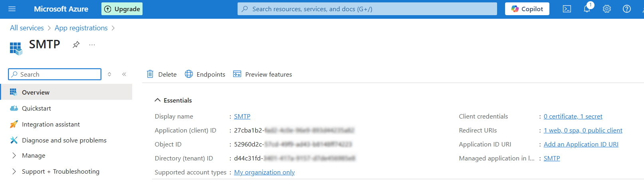
Task: Open Quickstart in the sidebar
Action: [x=36, y=108]
